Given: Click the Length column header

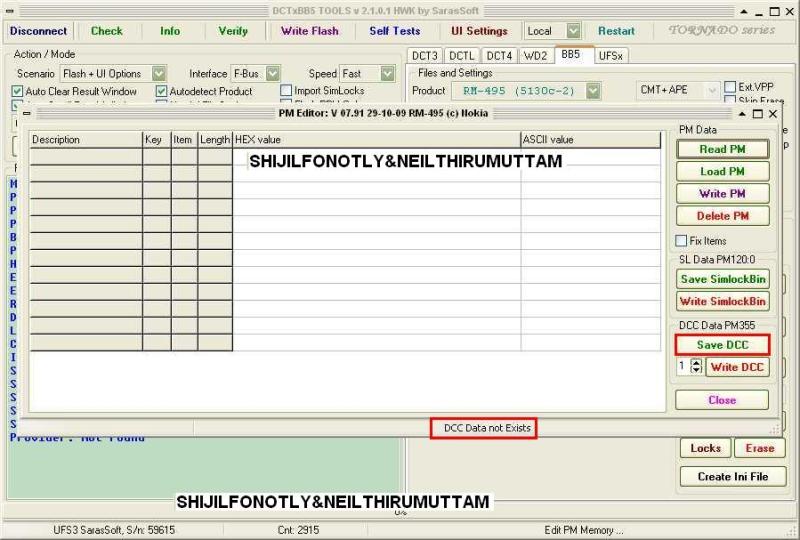Looking at the screenshot, I should (x=215, y=140).
